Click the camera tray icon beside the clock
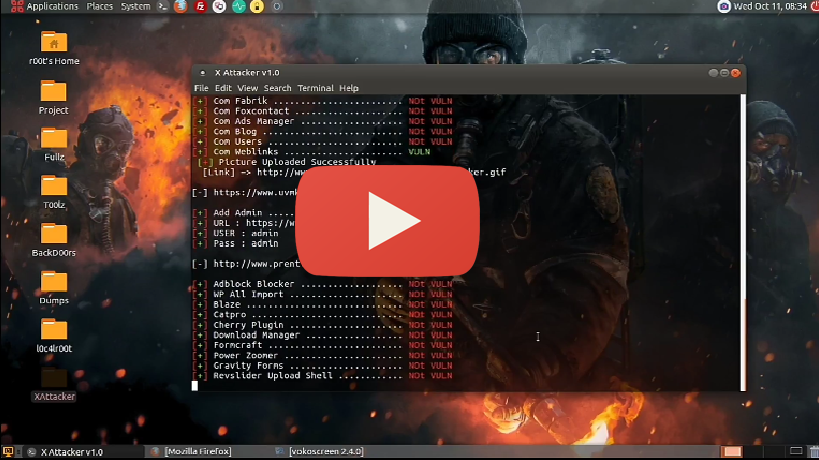Viewport: 819px width, 460px height. [723, 6]
